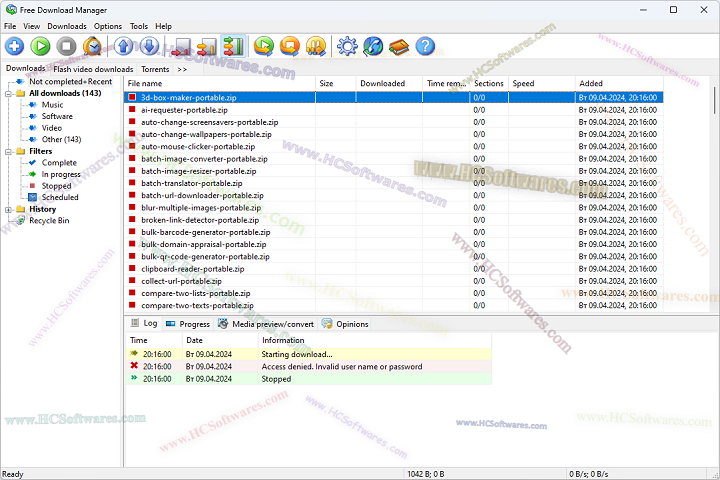Viewport: 720px width, 480px height.
Task: Click red stopped icon of ai-requester-portable.zip
Action: (132, 110)
